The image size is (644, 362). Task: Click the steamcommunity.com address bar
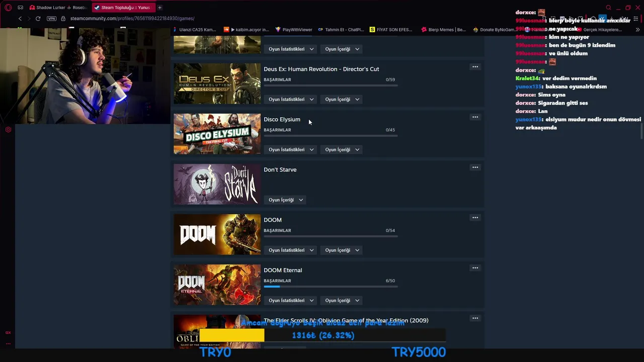[132, 19]
